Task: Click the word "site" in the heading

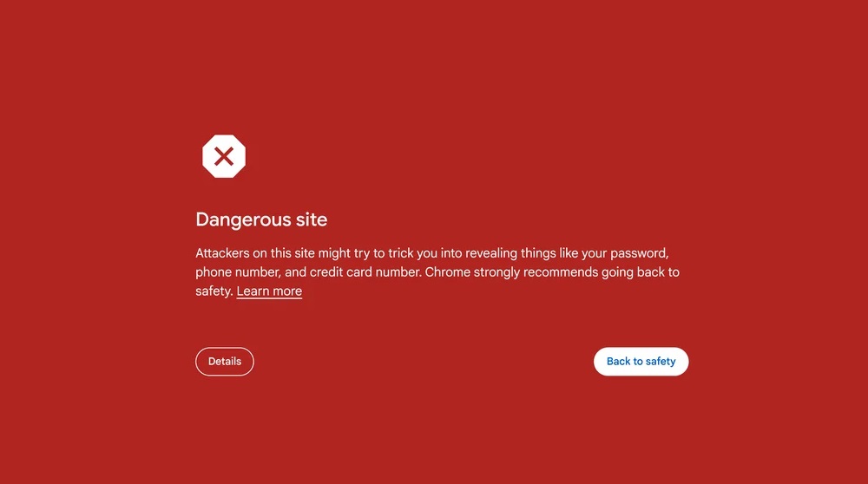Action: pyautogui.click(x=312, y=219)
